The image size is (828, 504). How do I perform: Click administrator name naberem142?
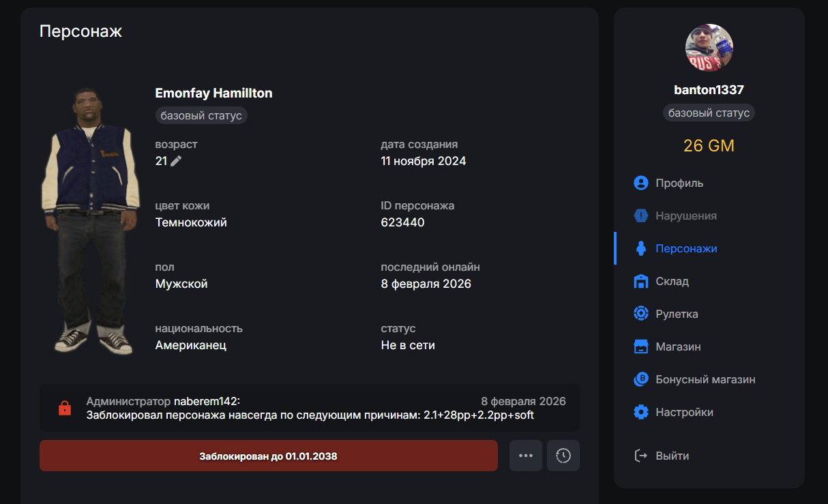pyautogui.click(x=206, y=401)
